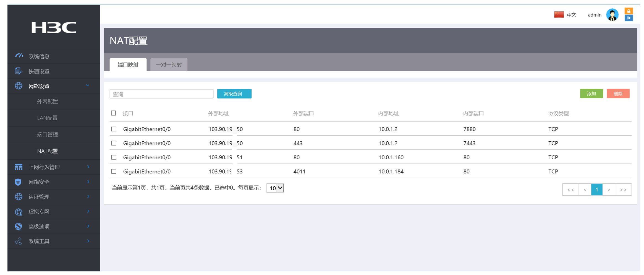The image size is (644, 275).
Task: Click the network security shield icon
Action: [x=18, y=182]
